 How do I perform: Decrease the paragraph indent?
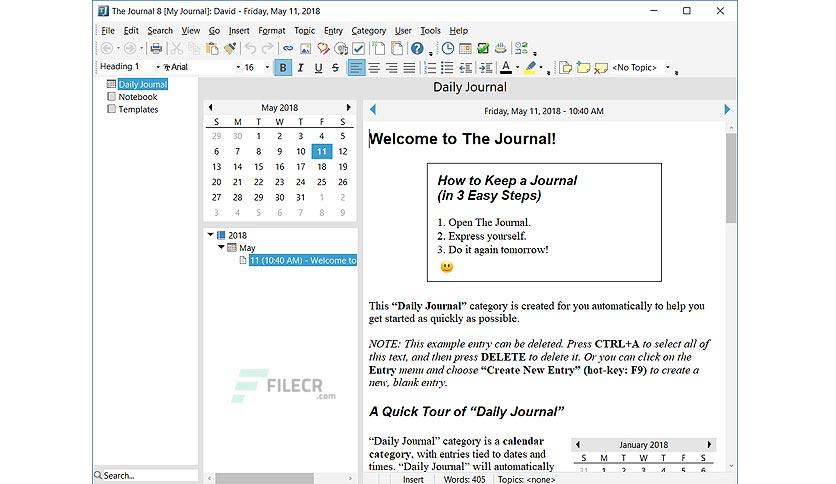[x=465, y=68]
